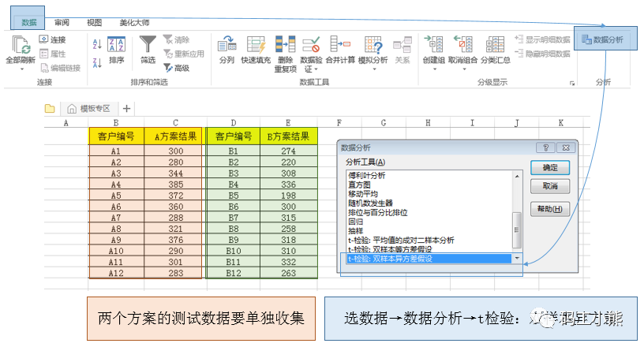Viewport: 644px width, 347px height.
Task: Select 抽样 sampling in the list
Action: pos(356,231)
